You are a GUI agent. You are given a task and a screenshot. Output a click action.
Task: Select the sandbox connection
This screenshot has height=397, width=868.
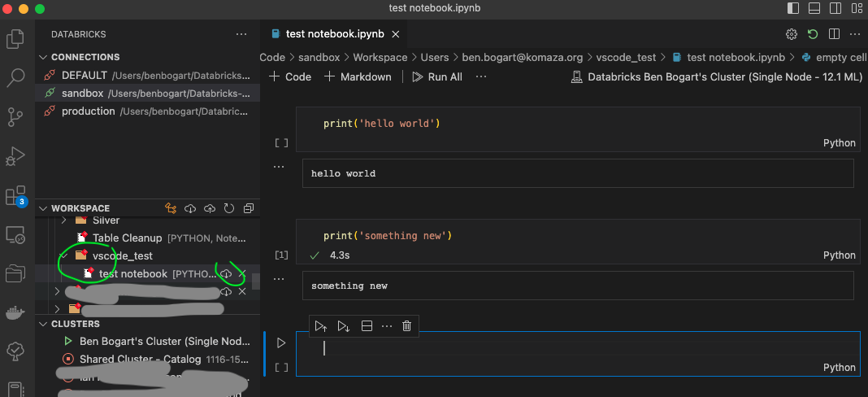pos(147,94)
